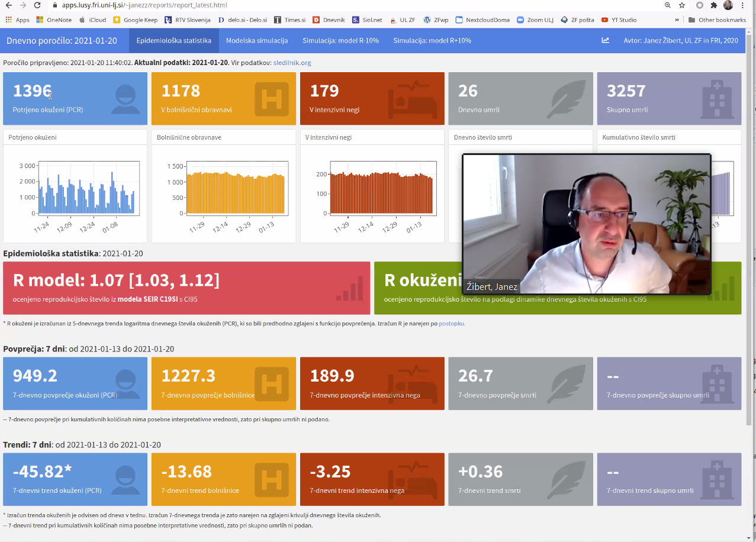Viewport: 756px width, 542px height.
Task: Open the Simulacija: model R-10% tab
Action: pos(340,41)
